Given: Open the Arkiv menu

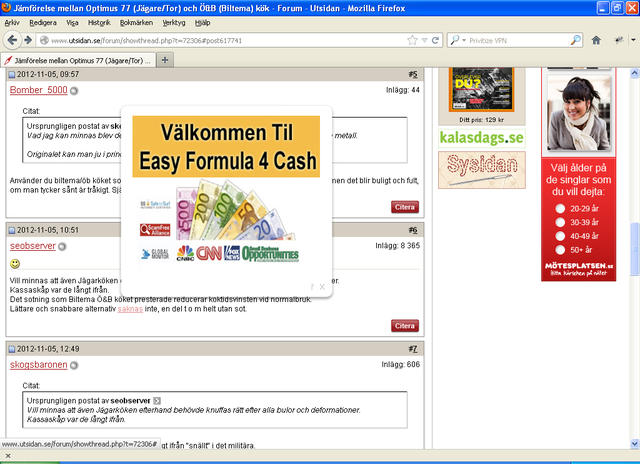Looking at the screenshot, I should click(x=12, y=23).
